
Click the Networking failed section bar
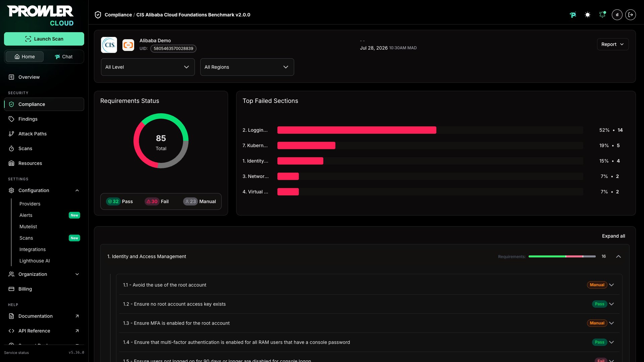coord(288,176)
